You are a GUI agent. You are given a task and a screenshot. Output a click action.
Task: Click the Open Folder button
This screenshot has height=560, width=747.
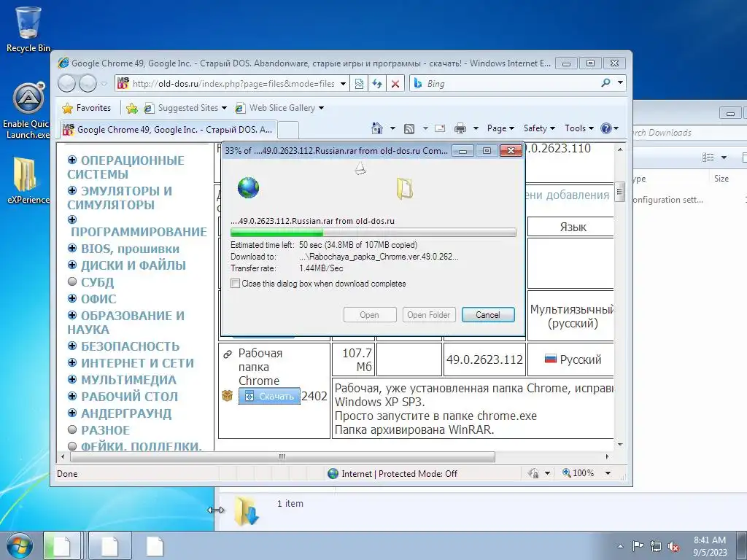429,315
